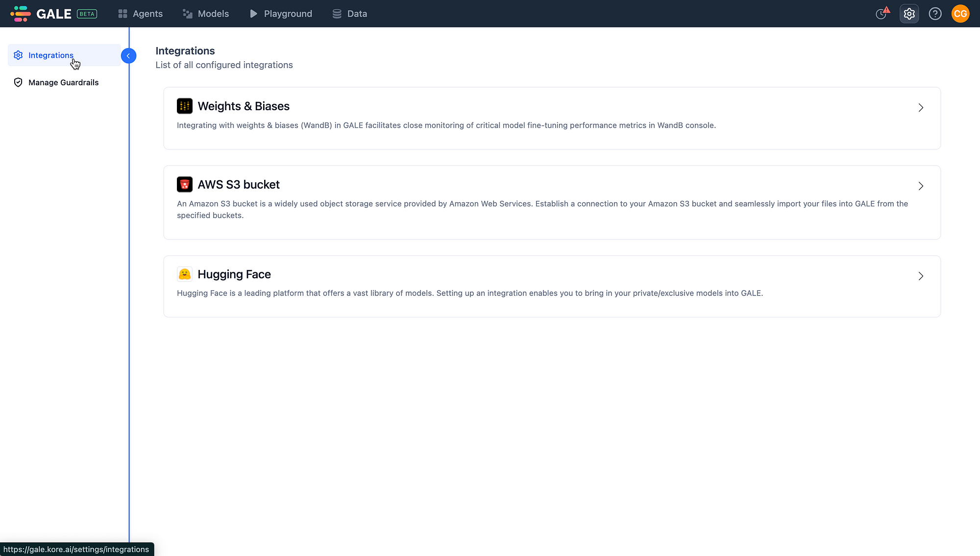Click the Integrations page heading

(x=185, y=51)
